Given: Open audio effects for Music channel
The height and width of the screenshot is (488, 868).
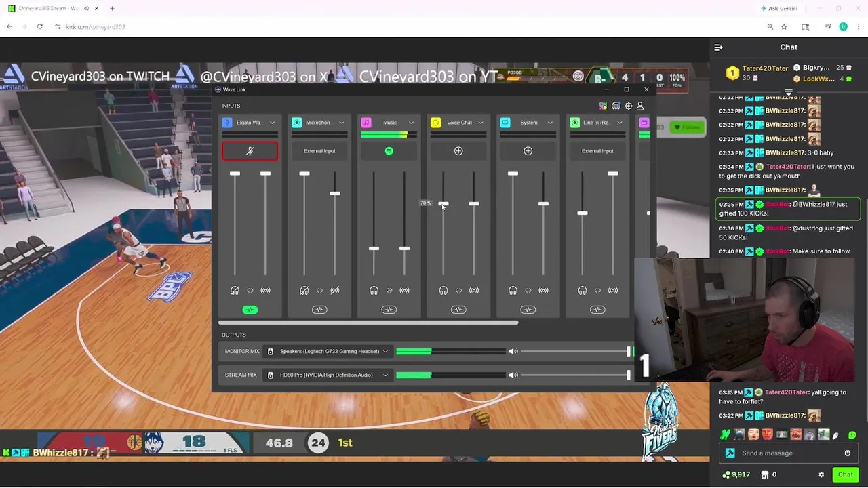Looking at the screenshot, I should click(389, 310).
